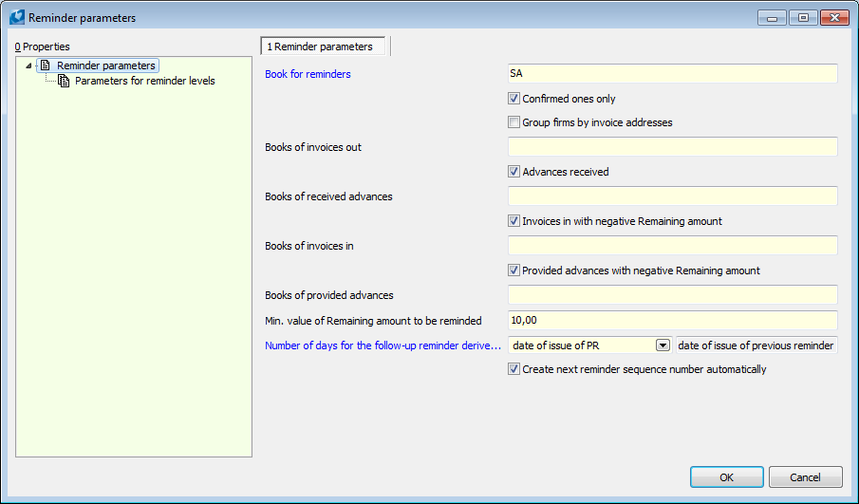Viewport: 859px width, 504px height.
Task: Click the Cancel button
Action: [805, 477]
